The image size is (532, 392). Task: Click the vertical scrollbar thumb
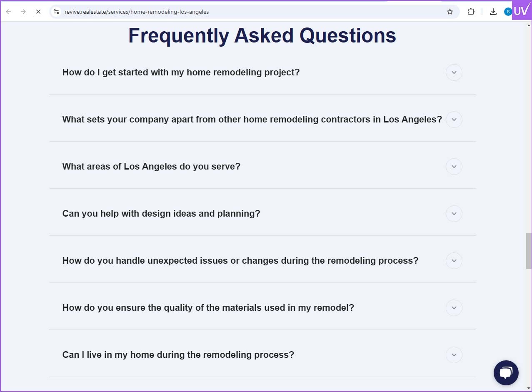(529, 251)
